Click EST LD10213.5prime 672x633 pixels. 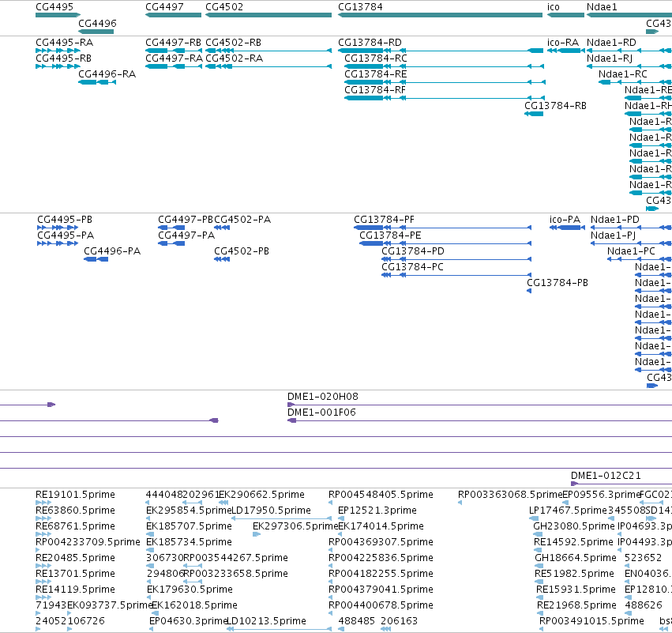[x=266, y=621]
